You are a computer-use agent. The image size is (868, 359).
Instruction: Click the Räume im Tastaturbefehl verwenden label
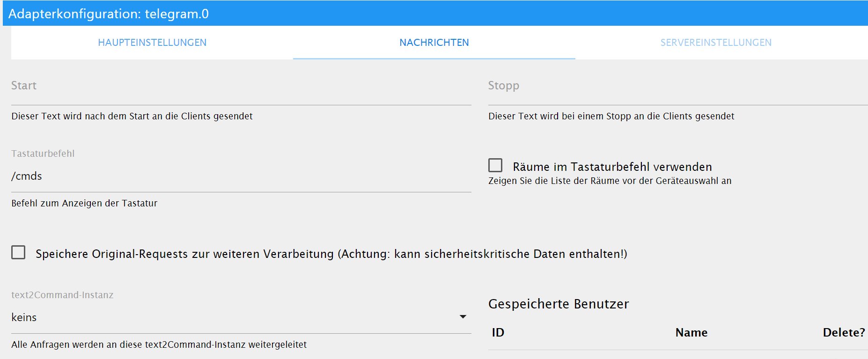pos(612,167)
